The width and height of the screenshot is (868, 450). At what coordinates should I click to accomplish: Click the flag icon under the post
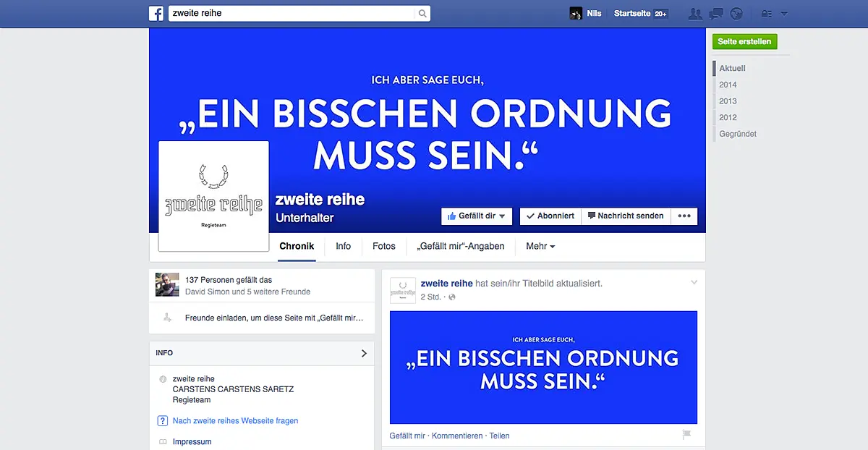click(x=686, y=435)
